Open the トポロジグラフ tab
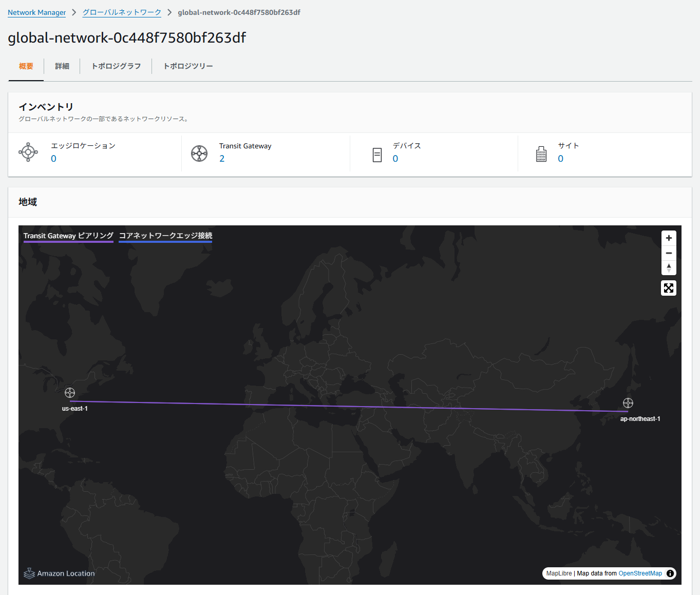Image resolution: width=700 pixels, height=595 pixels. (x=116, y=66)
